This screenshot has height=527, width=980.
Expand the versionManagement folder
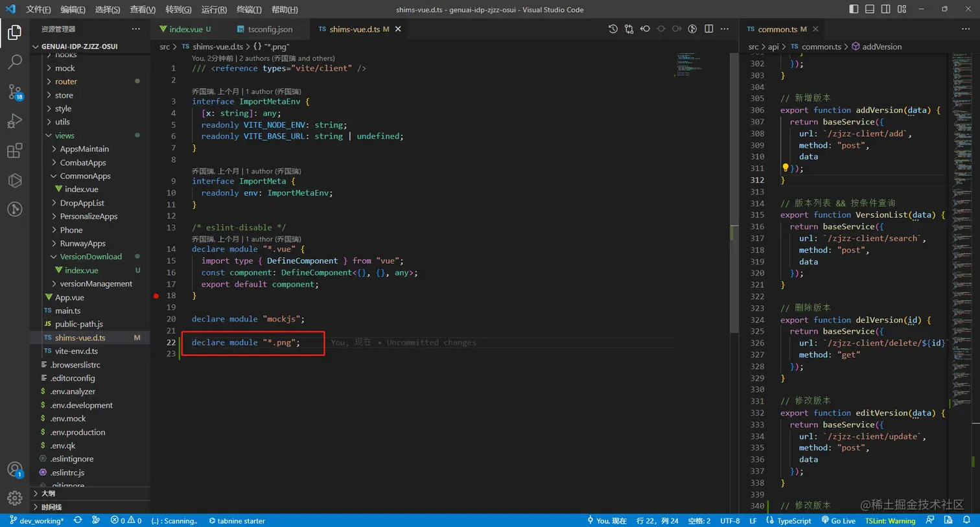tap(90, 284)
